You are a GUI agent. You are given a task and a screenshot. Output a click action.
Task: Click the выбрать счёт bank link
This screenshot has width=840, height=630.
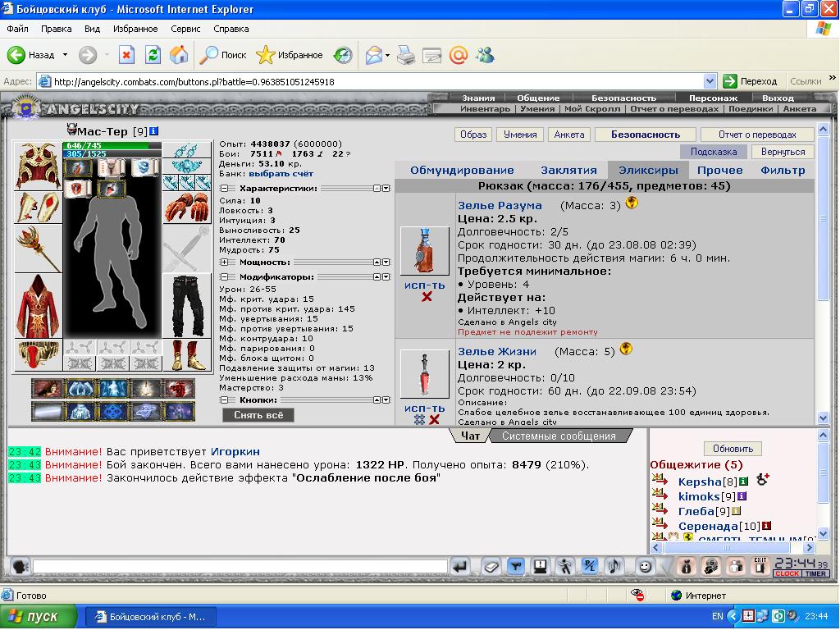[x=281, y=174]
